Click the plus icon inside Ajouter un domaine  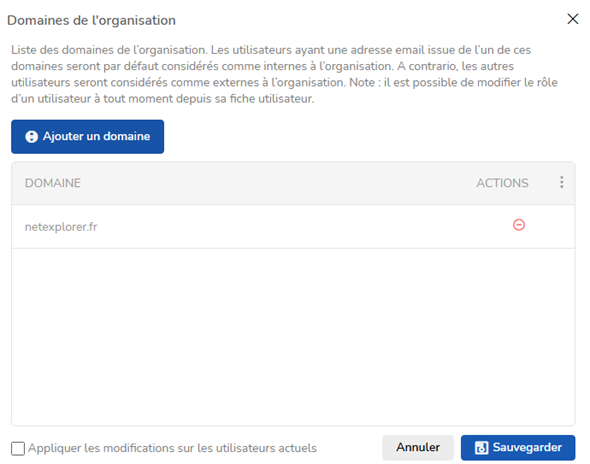tap(32, 137)
